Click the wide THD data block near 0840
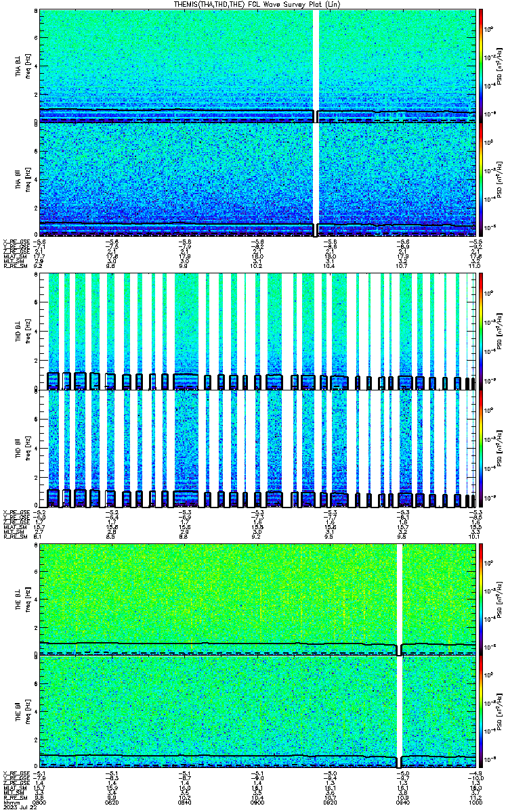508x812 pixels. click(186, 390)
